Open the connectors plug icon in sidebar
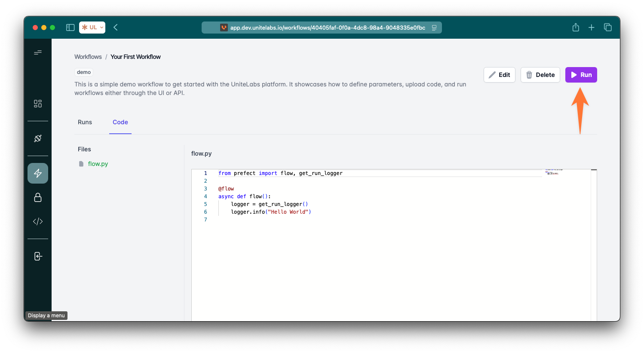The height and width of the screenshot is (353, 644). pos(38,138)
